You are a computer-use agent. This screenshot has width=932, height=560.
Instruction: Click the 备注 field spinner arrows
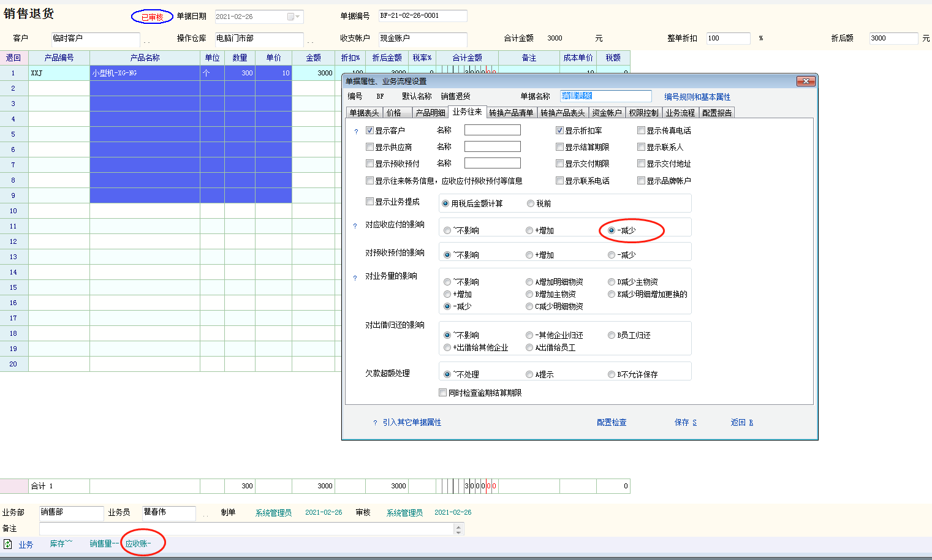[x=459, y=529]
